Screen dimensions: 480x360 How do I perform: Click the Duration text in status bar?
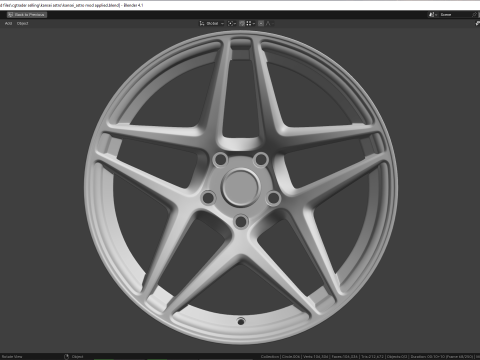pos(442,357)
